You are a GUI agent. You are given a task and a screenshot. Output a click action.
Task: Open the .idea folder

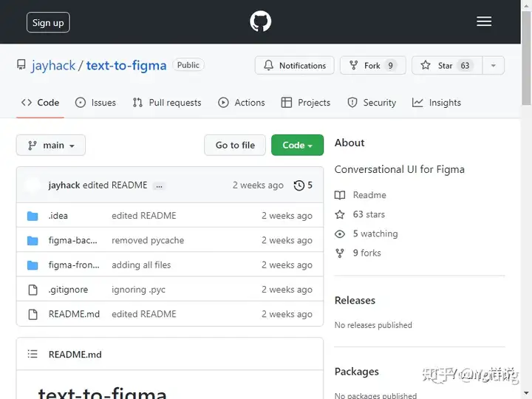pos(58,216)
